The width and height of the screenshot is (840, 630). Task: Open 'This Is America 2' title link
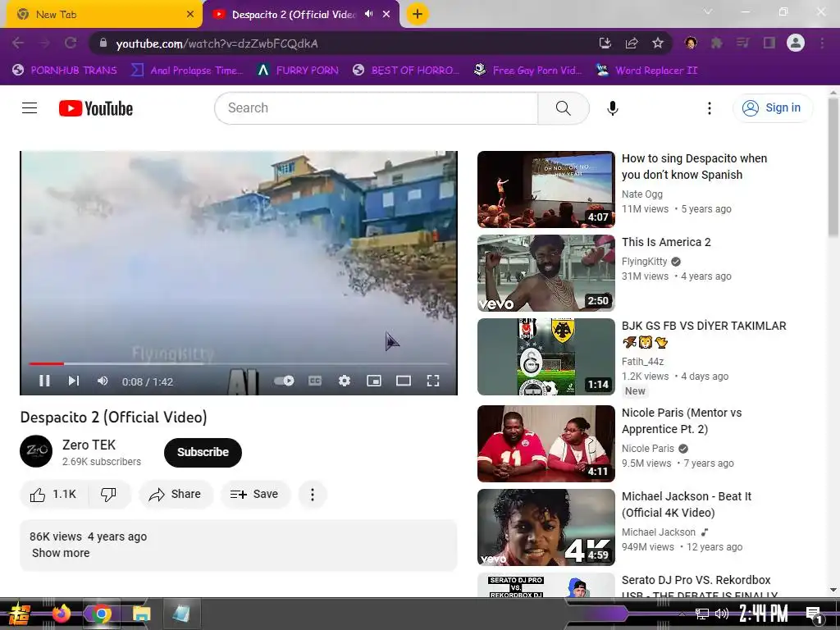tap(666, 242)
